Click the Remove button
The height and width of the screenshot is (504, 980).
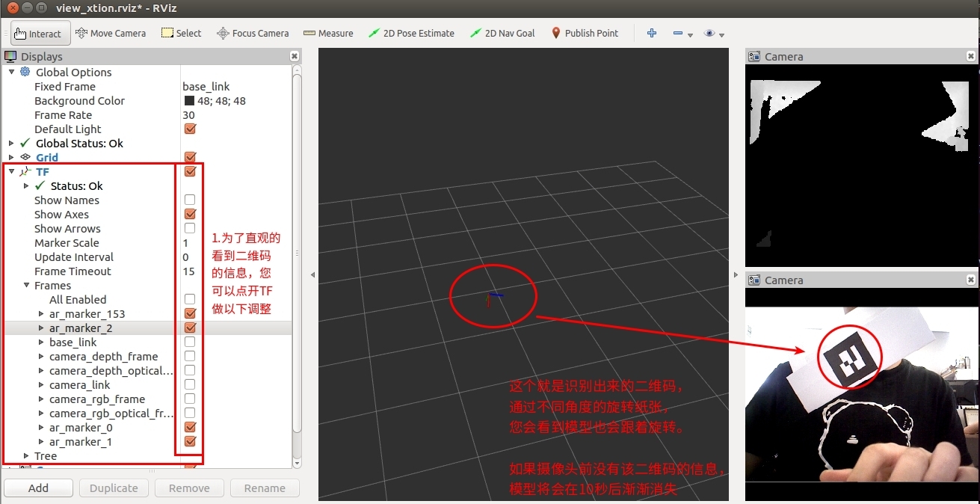point(189,488)
